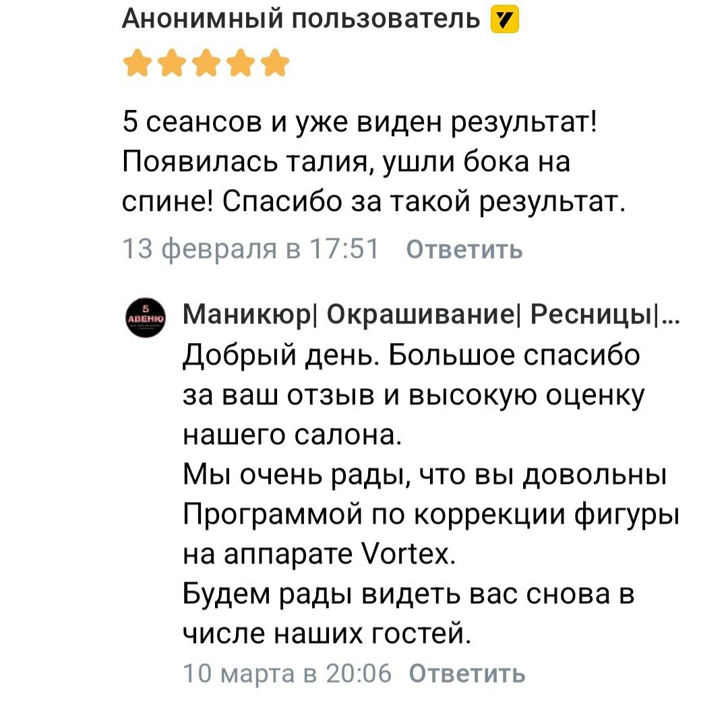Click the fifth rating star
Viewport: 728px width, 709px height.
[274, 65]
